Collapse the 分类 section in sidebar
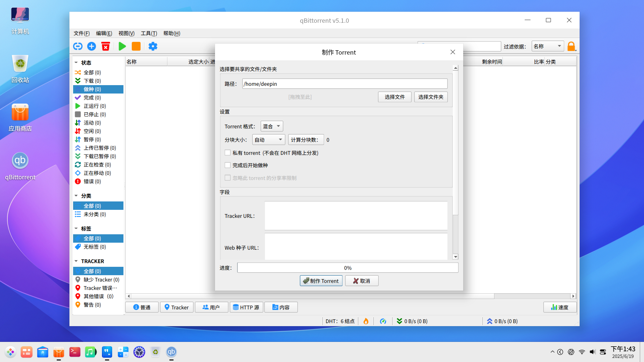This screenshot has height=362, width=644. point(76,196)
